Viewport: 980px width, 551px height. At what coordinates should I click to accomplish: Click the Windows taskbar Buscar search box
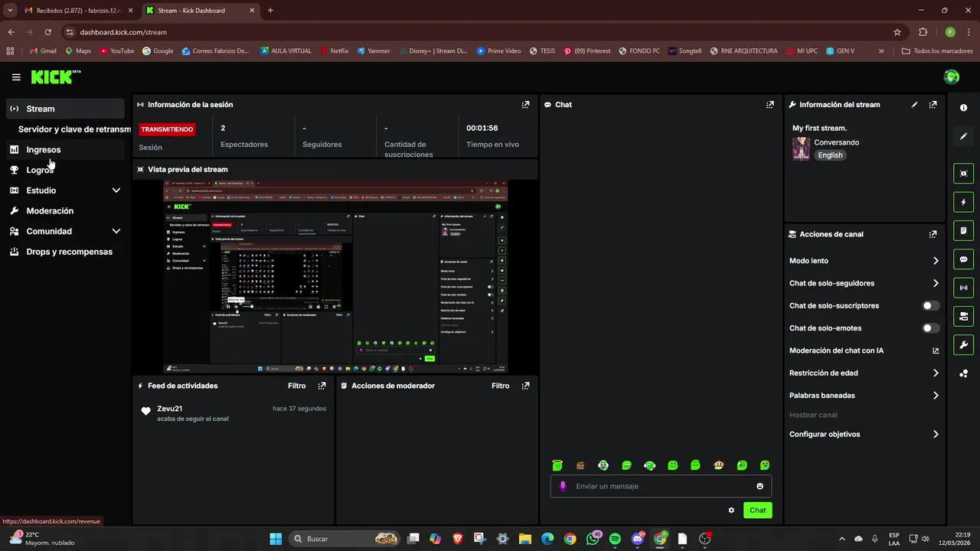pos(345,539)
